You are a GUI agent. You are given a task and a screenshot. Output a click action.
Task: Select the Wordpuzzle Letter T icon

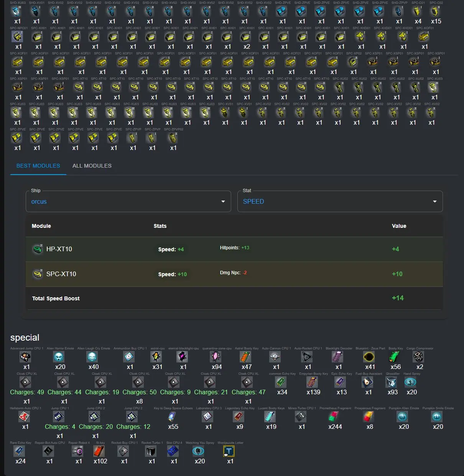pos(229,451)
